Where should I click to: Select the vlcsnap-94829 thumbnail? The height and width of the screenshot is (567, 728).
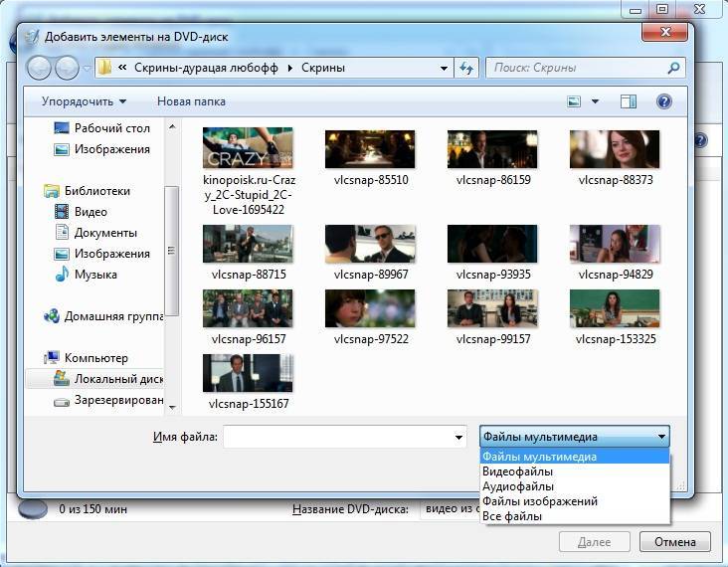click(615, 244)
